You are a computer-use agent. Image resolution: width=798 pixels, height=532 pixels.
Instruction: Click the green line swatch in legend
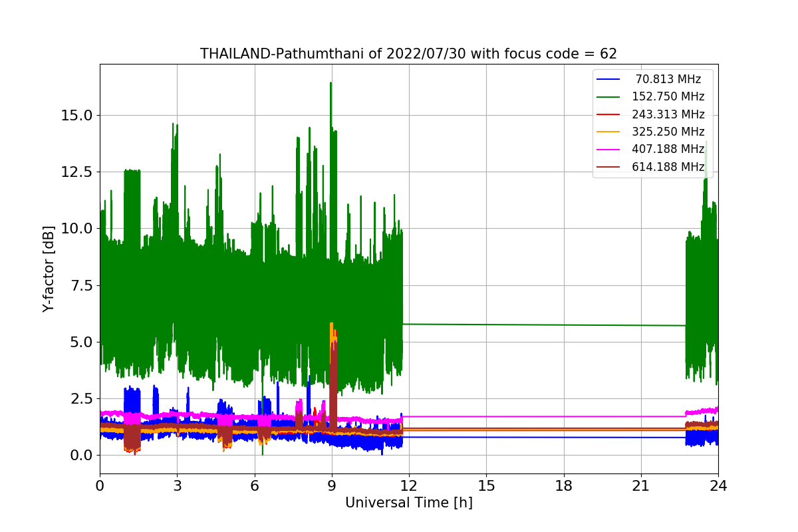pos(608,97)
